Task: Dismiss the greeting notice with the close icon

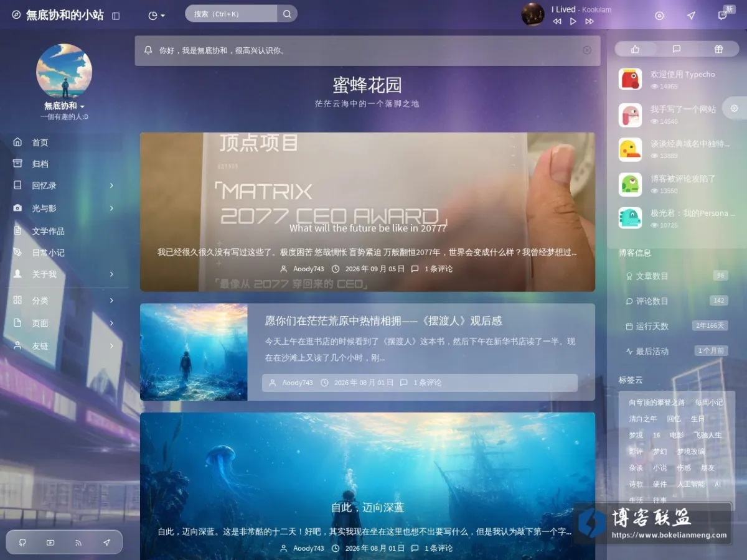Action: 587,50
